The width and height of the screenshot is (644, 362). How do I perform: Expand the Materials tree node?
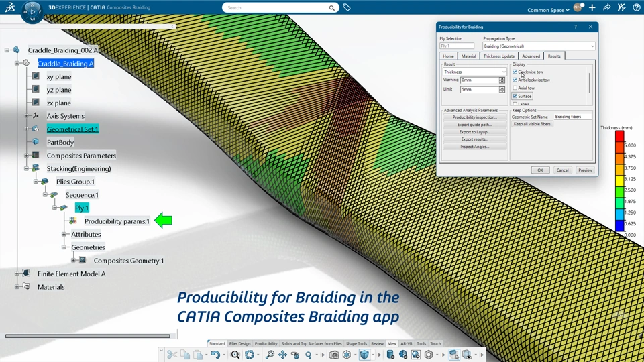point(17,286)
